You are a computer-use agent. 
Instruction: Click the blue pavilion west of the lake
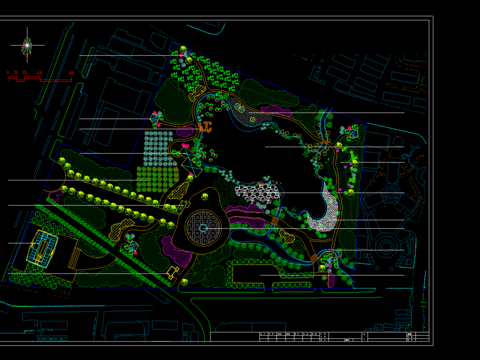click(x=155, y=118)
